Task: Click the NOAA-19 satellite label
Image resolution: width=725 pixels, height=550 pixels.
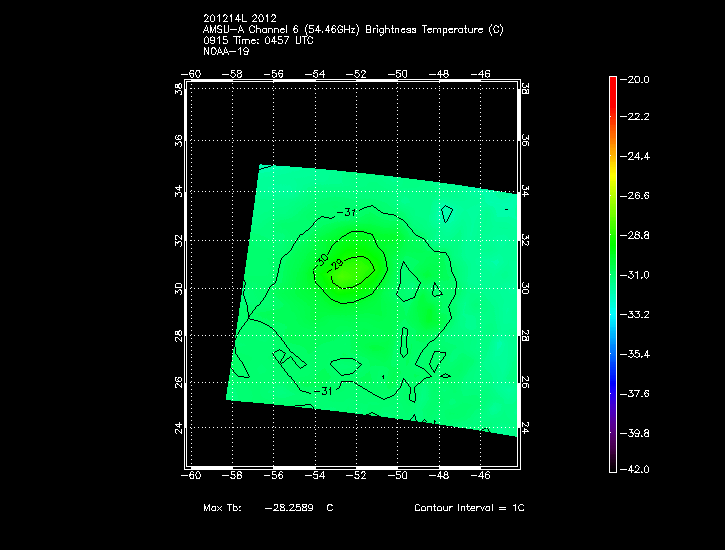Action: tap(225, 51)
